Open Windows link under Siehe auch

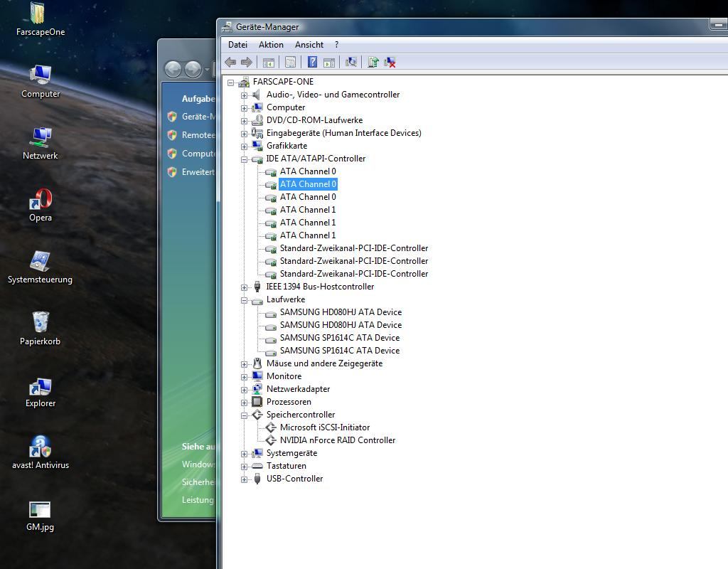[198, 464]
